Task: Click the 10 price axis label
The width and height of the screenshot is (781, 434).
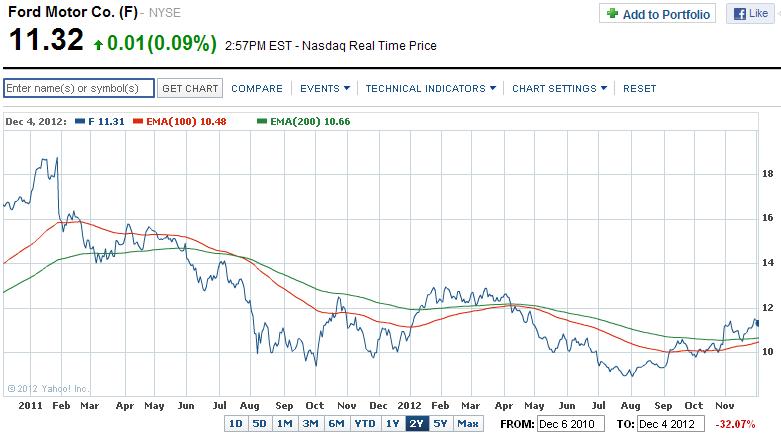Action: [768, 352]
